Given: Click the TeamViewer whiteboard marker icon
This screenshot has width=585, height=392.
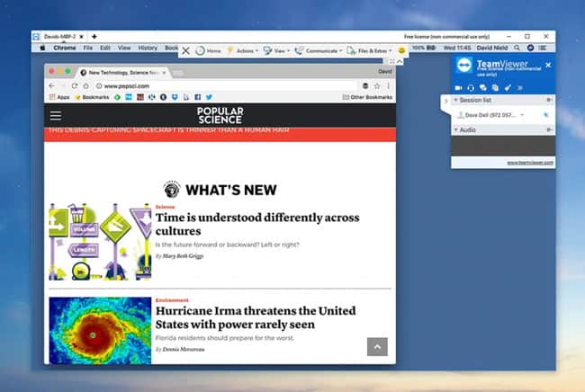Looking at the screenshot, I should coord(507,87).
